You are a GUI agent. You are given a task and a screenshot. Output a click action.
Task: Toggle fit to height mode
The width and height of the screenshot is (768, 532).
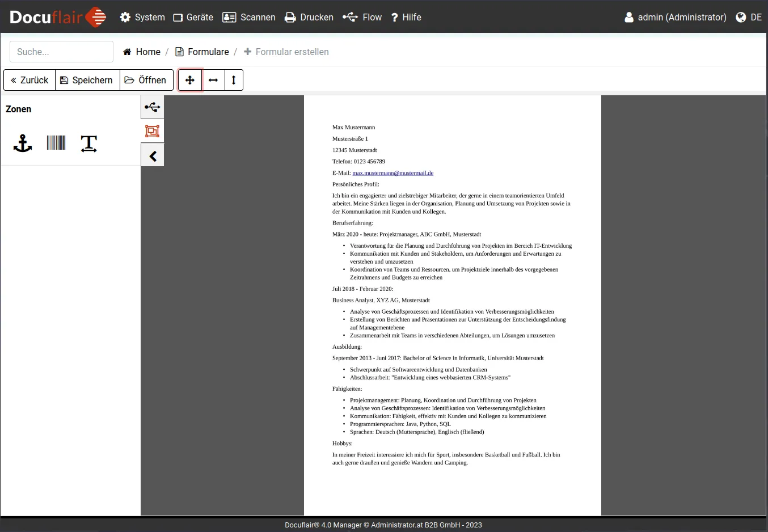point(234,80)
